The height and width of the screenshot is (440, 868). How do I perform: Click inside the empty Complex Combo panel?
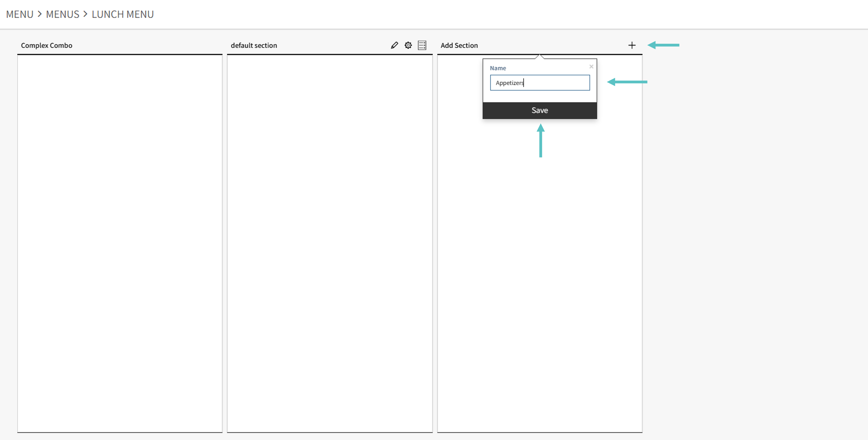click(x=120, y=242)
